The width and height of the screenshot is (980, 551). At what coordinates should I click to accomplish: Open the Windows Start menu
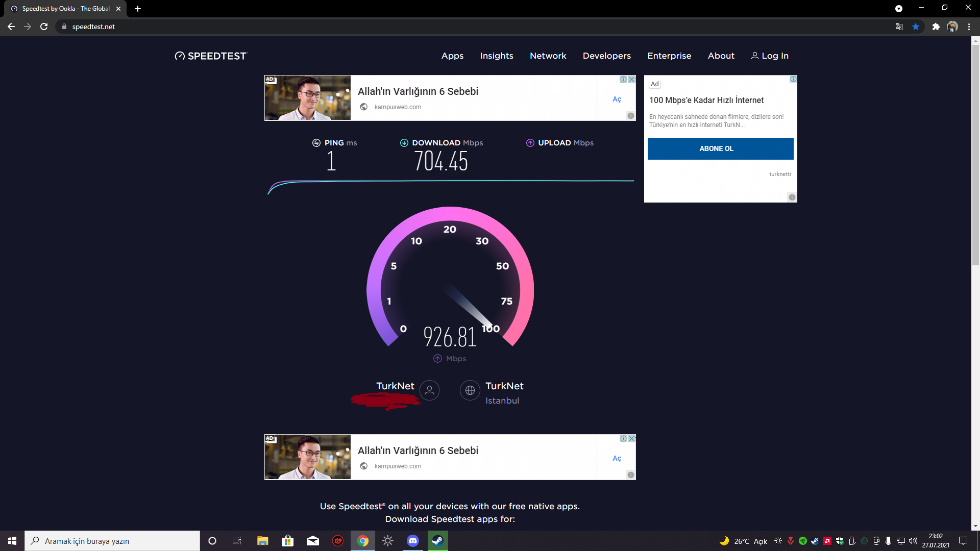pyautogui.click(x=12, y=541)
